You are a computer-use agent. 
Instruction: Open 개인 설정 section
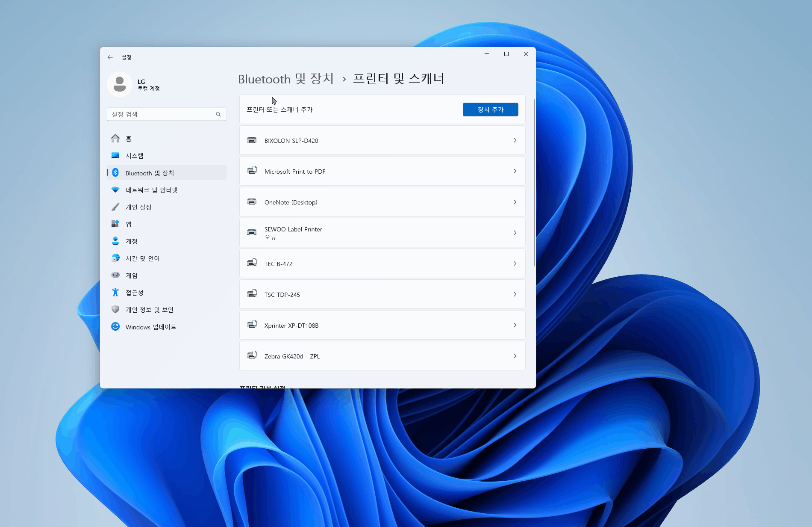[167, 207]
